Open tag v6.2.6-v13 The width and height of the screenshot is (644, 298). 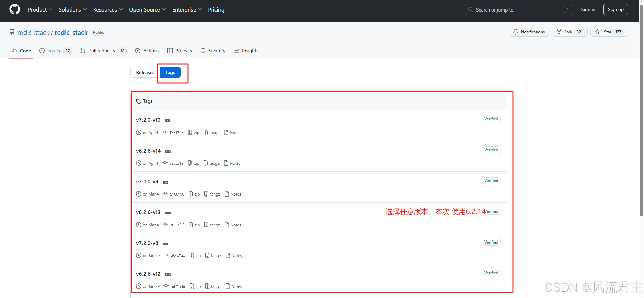pos(148,212)
